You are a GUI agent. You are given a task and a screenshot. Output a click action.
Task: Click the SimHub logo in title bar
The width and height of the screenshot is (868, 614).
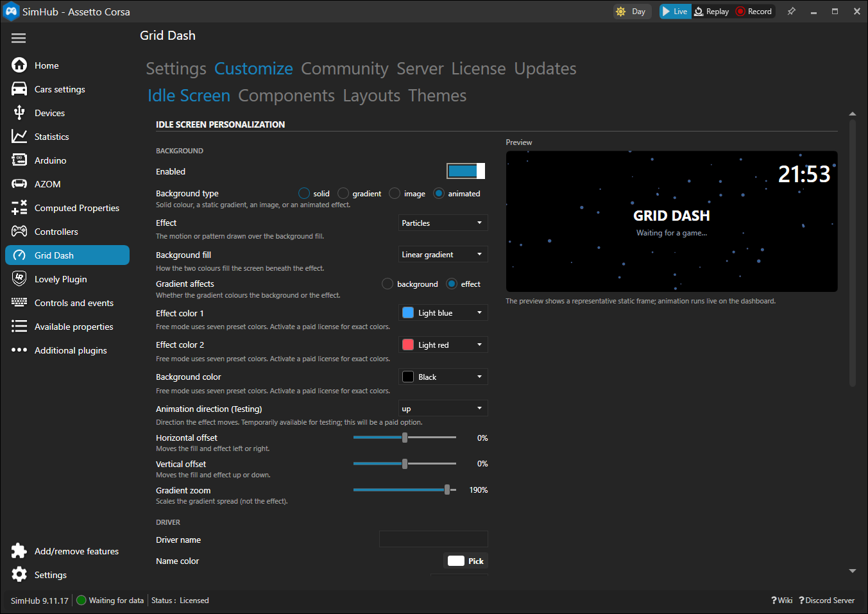click(11, 12)
